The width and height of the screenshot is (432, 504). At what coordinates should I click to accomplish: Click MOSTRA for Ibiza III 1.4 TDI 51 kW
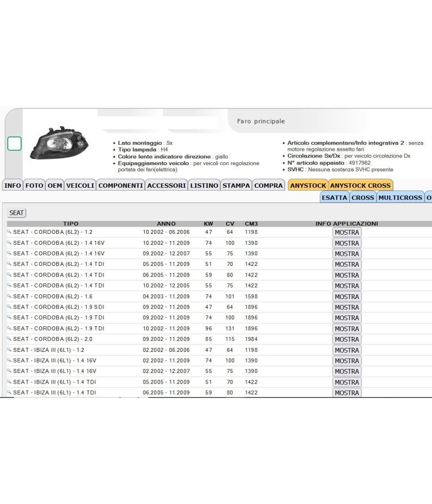click(347, 383)
